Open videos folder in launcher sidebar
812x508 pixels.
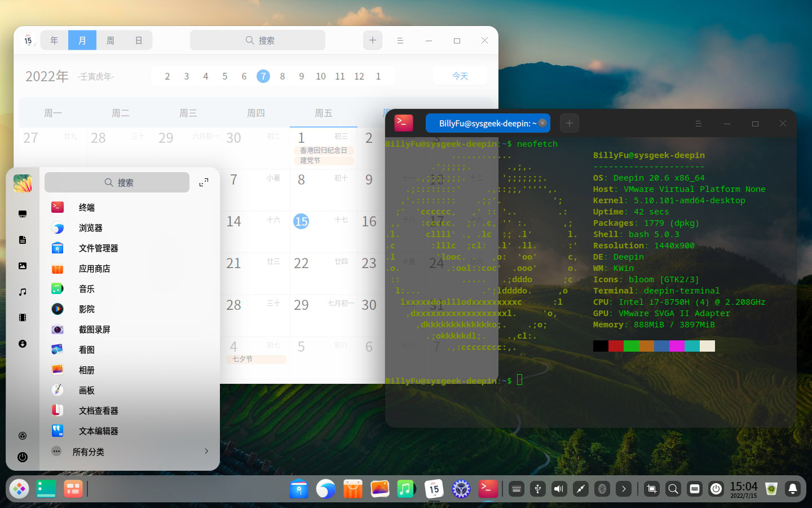[23, 318]
